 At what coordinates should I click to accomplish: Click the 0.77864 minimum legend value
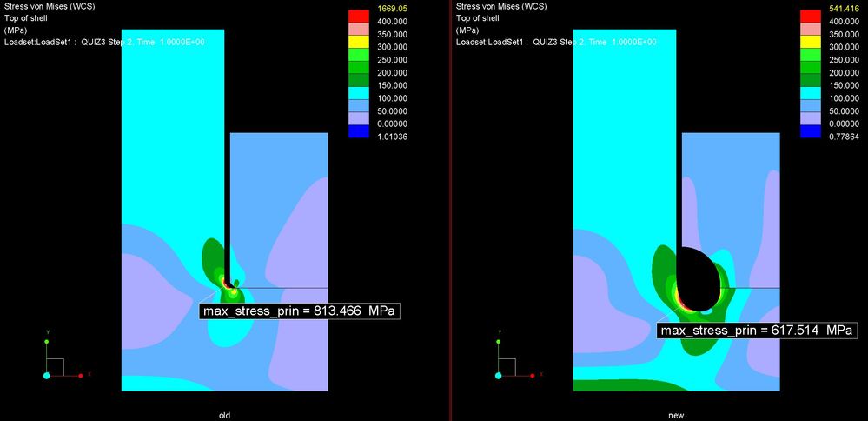click(x=844, y=137)
